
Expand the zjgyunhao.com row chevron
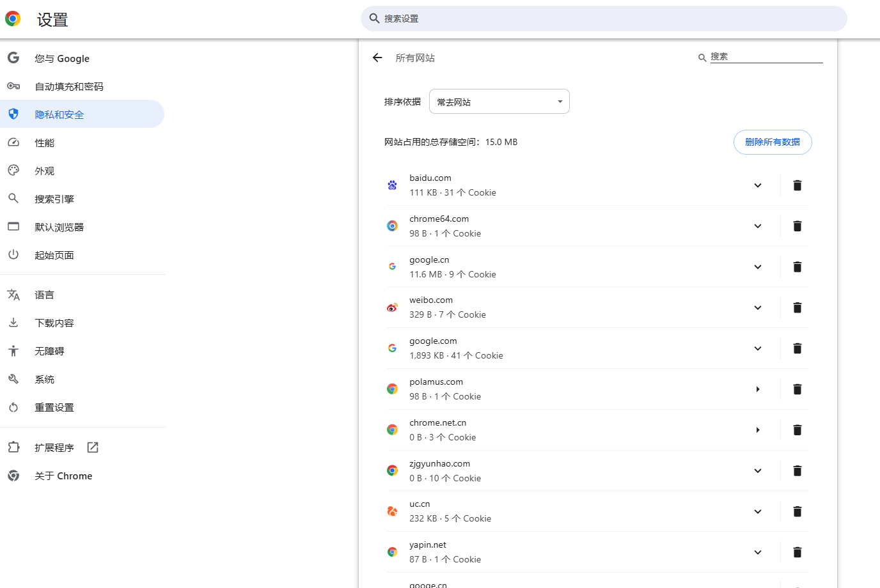click(x=757, y=471)
